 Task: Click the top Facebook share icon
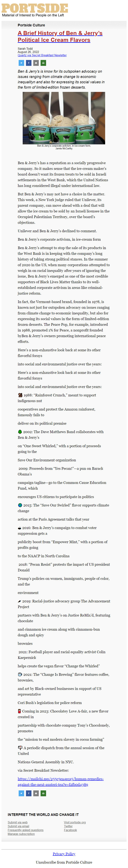click(29, 63)
